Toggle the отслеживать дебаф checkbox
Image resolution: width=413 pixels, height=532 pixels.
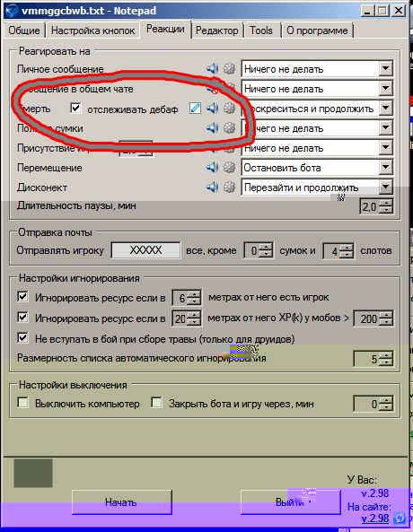(75, 109)
